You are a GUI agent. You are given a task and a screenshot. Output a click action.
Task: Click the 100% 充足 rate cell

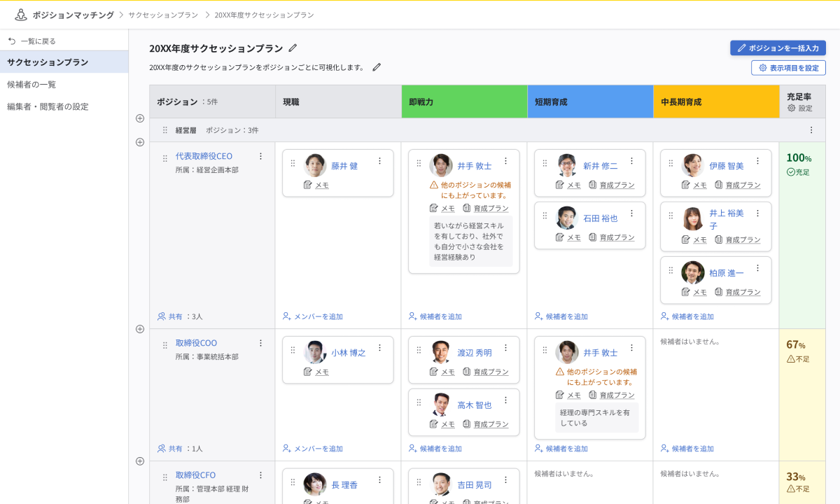[x=802, y=235]
